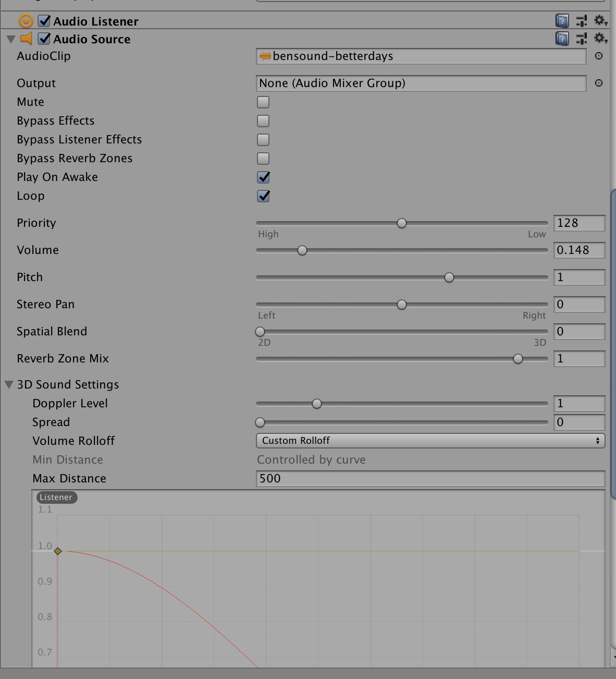Screen dimensions: 616x679
Task: Click the bensound-betterdays clip icon
Action: [264, 56]
